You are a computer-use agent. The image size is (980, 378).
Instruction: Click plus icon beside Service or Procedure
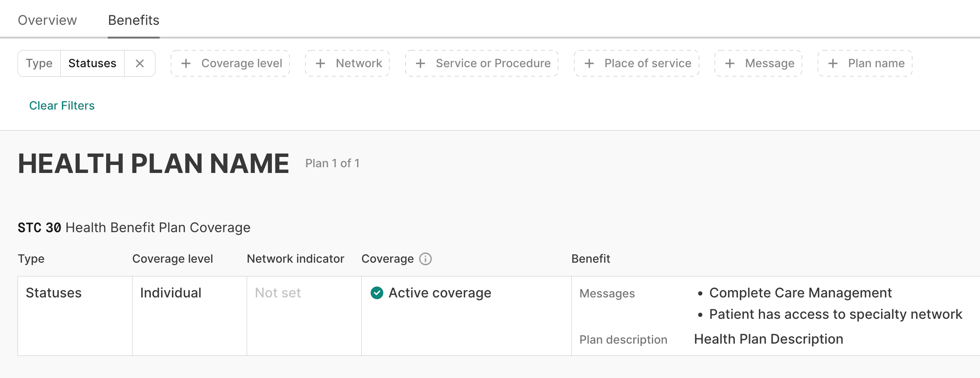click(420, 63)
